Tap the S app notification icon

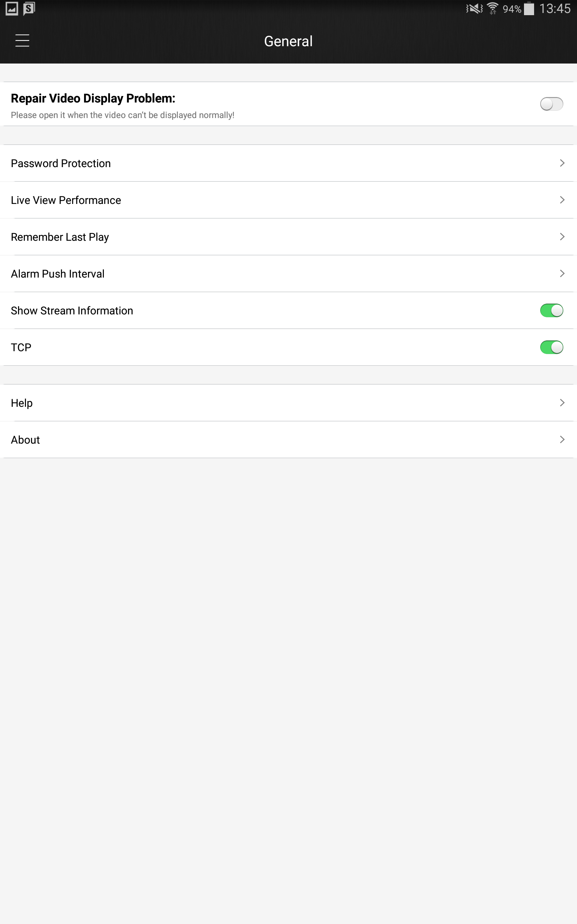click(29, 8)
